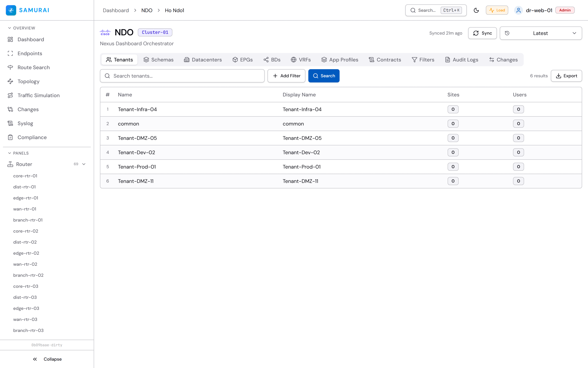
Task: Open Syslog in the sidebar
Action: pos(47,123)
